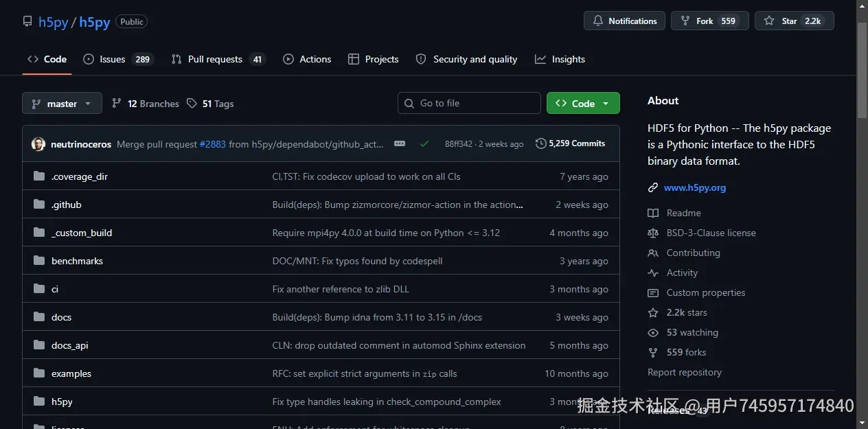Viewport: 868px width, 429px height.
Task: Open the Projects tab
Action: [374, 59]
